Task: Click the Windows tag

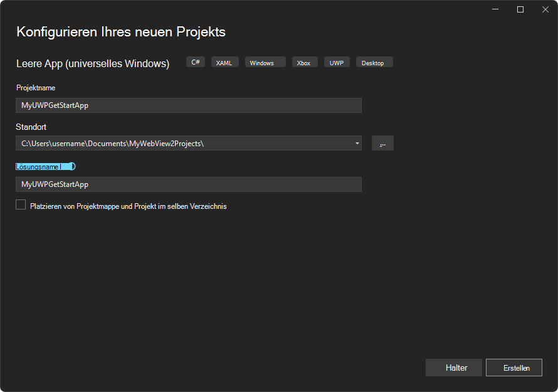Action: pyautogui.click(x=265, y=62)
